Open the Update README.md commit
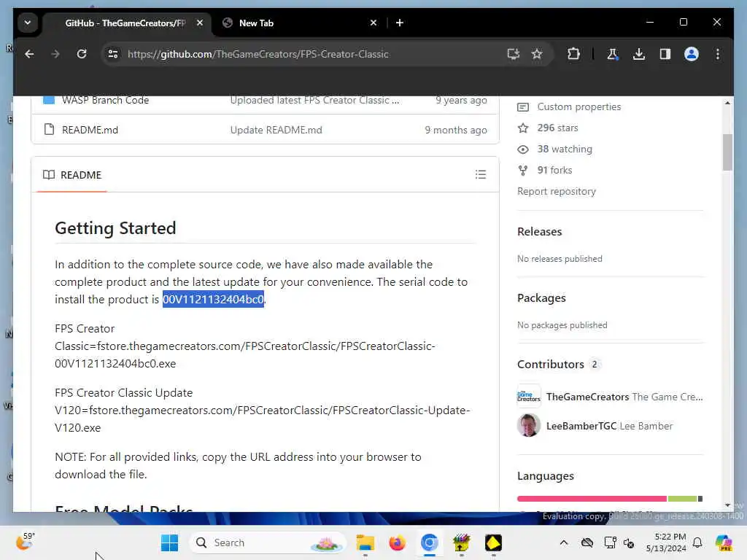Viewport: 747px width, 560px height. [276, 130]
